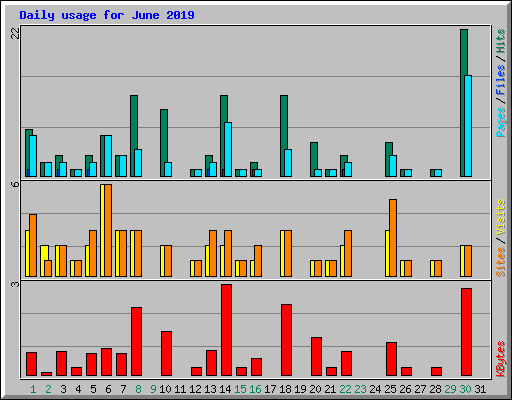Click the green Hits bar for day 10
The width and height of the screenshot is (512, 400).
point(164,143)
